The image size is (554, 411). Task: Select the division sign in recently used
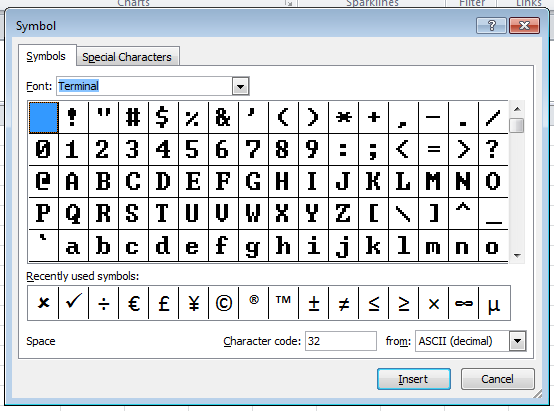[104, 303]
